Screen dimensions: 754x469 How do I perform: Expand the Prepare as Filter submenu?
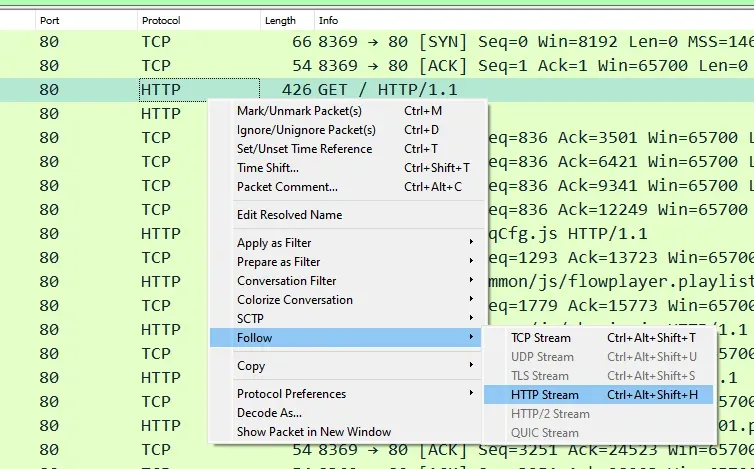point(349,262)
